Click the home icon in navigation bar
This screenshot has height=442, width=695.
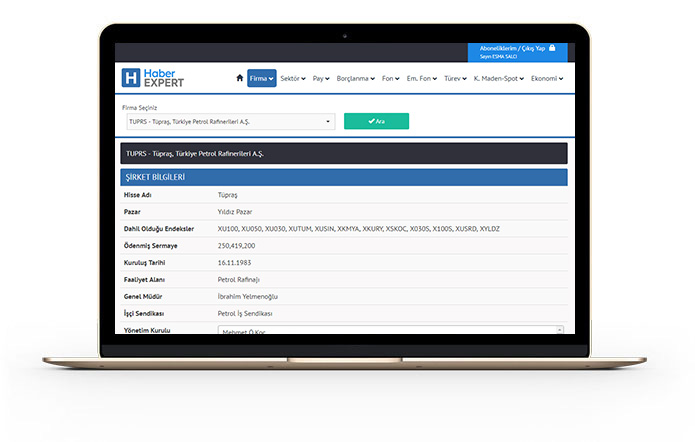[x=240, y=78]
